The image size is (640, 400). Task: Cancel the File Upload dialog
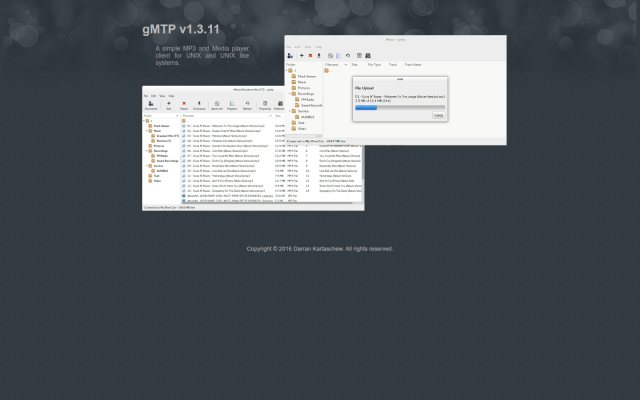(439, 116)
